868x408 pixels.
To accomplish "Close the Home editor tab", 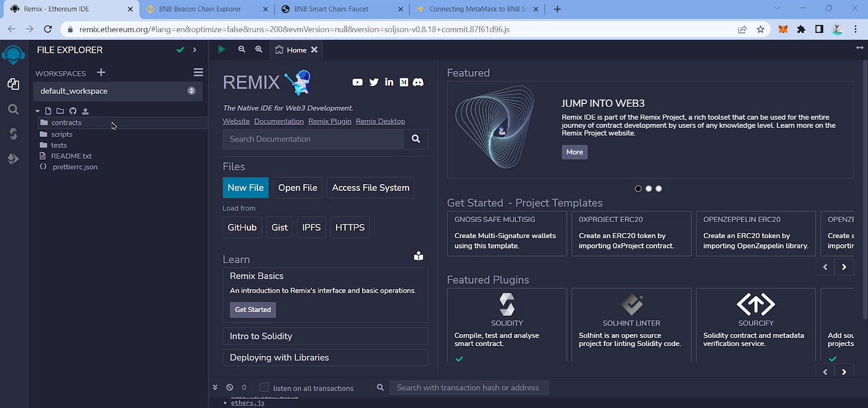I will [314, 50].
